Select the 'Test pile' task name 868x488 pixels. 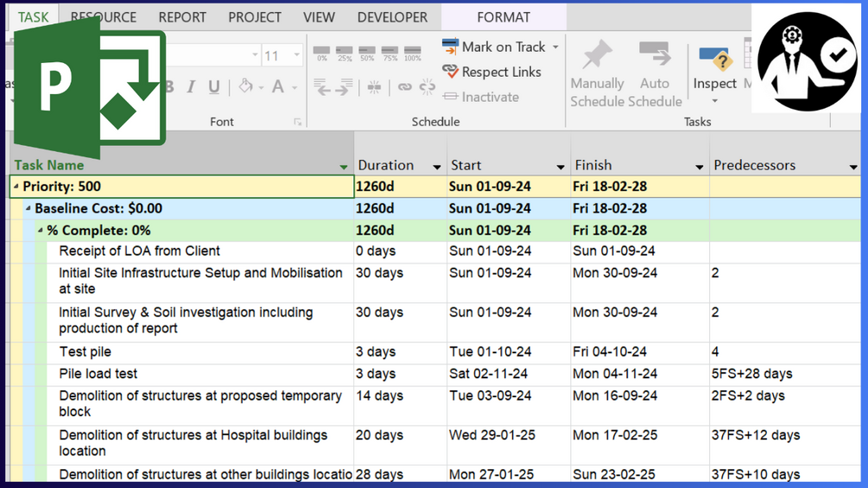click(x=86, y=352)
